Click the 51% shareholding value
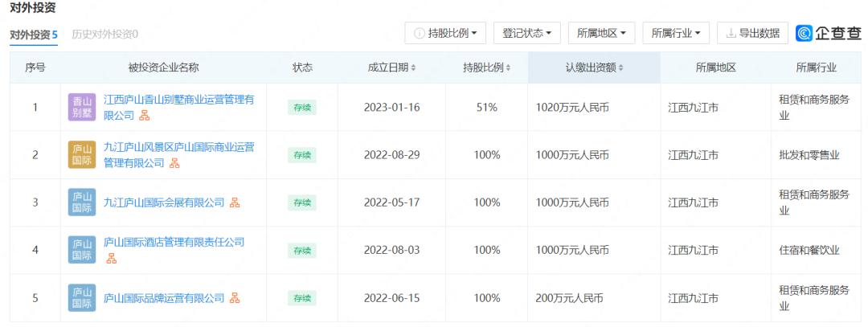The image size is (868, 327). [x=486, y=108]
